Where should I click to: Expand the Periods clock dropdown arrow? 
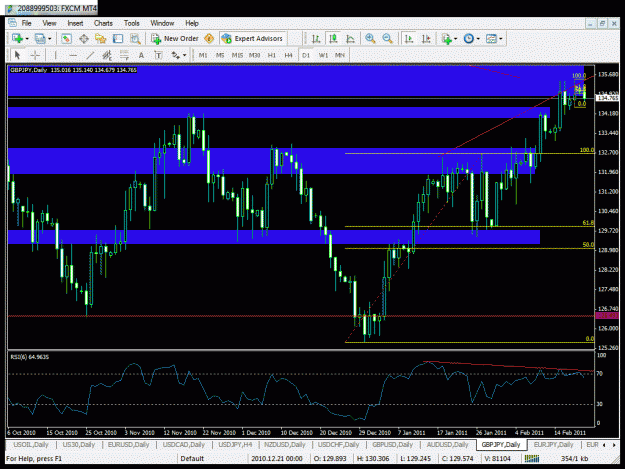478,39
